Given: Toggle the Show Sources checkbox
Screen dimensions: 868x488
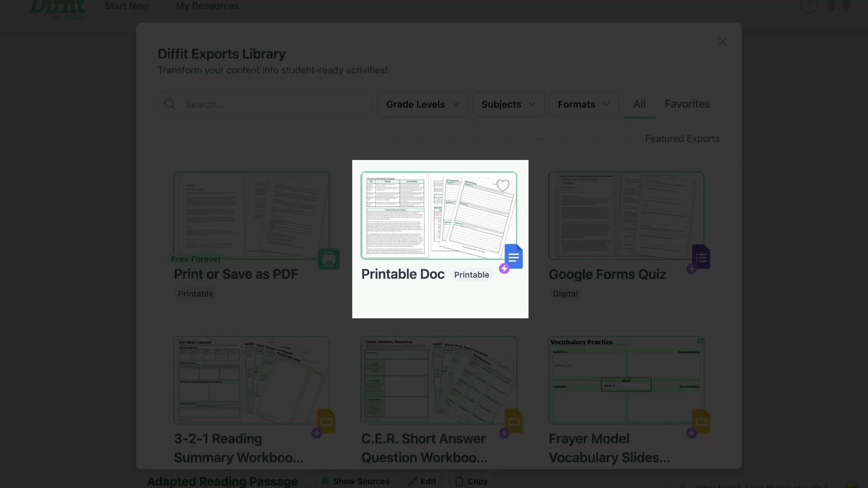Looking at the screenshot, I should (325, 481).
